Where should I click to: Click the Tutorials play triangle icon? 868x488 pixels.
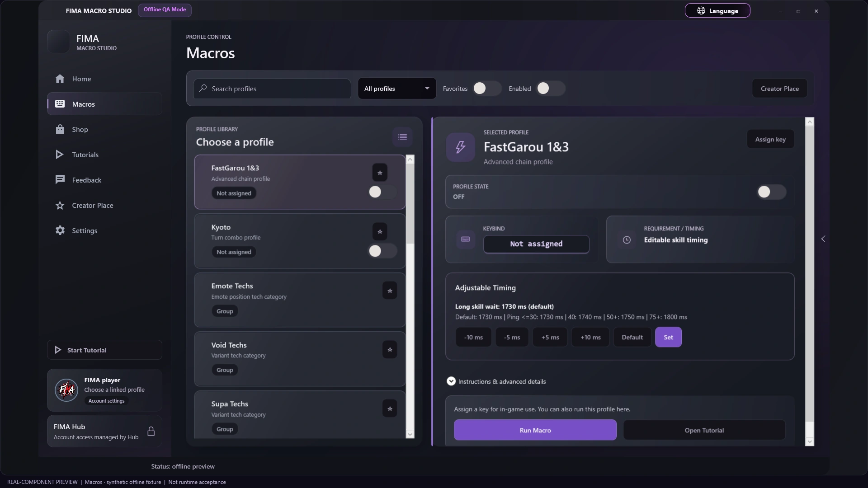60,155
